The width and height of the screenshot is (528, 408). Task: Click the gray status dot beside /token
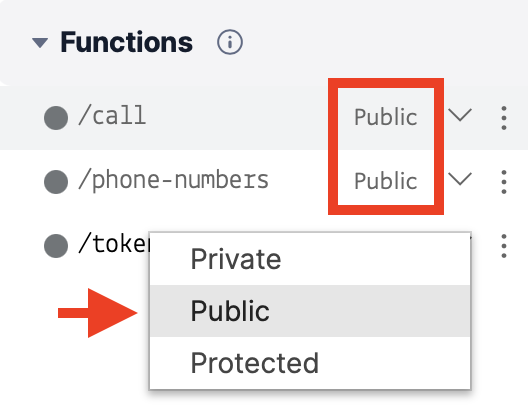(x=56, y=246)
